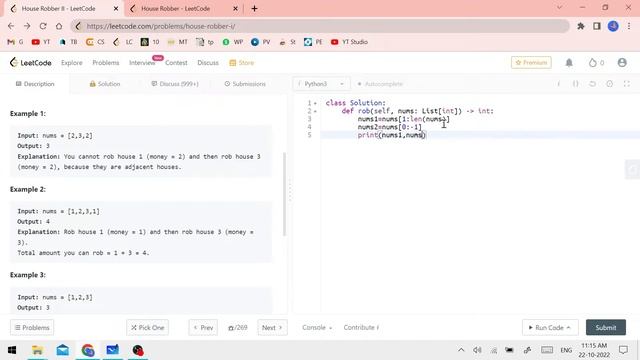640x360 pixels.
Task: Open the profile avatar menu
Action: (x=622, y=62)
